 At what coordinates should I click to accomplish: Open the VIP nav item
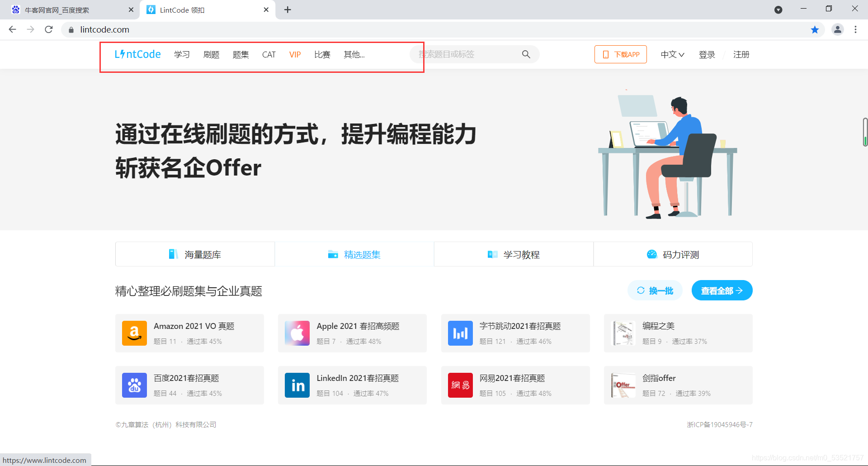(x=295, y=54)
